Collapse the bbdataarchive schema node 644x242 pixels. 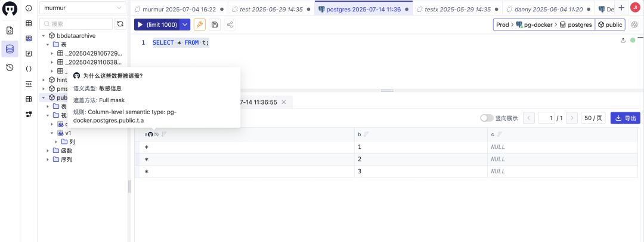[x=44, y=36]
